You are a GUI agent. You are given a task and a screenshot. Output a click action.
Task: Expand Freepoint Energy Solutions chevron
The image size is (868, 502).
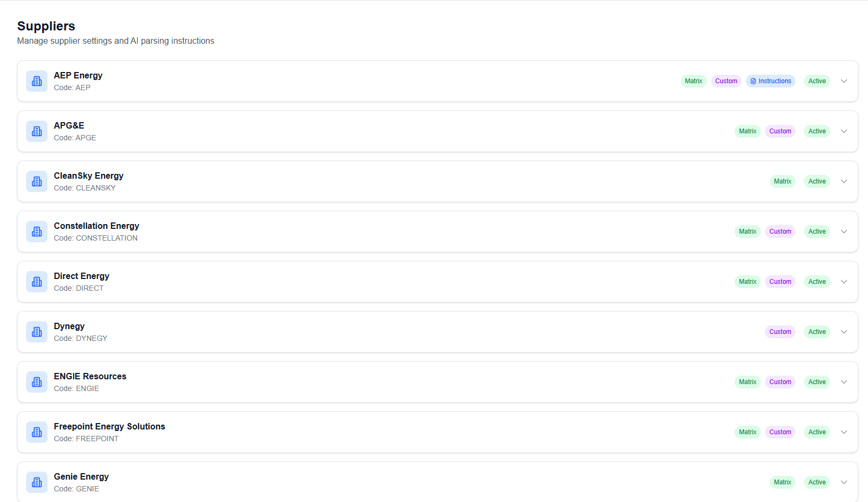[x=844, y=432]
